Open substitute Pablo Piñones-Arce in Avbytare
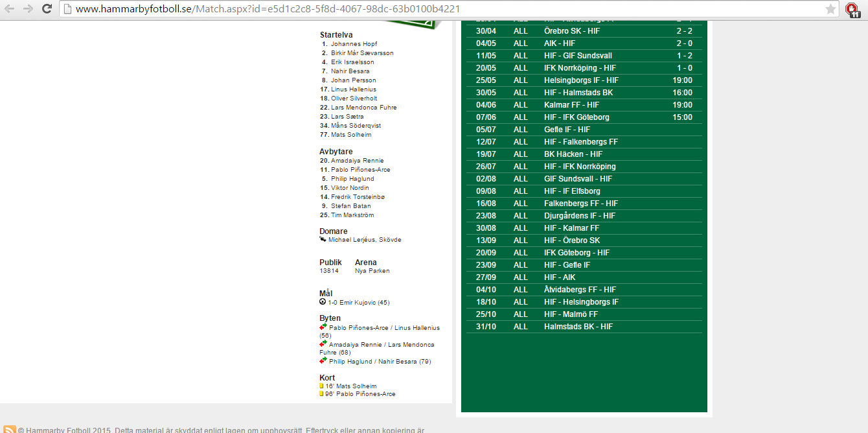The height and width of the screenshot is (433, 868). pos(361,170)
